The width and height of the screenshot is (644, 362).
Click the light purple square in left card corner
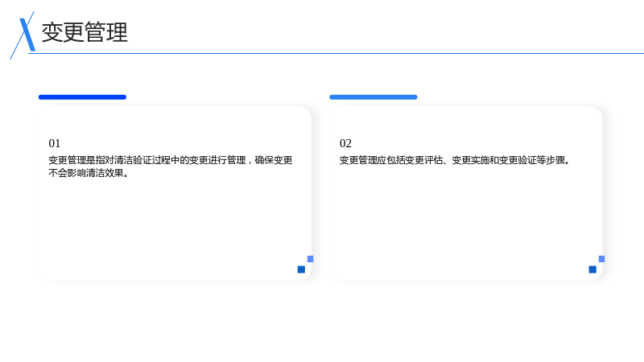click(311, 258)
